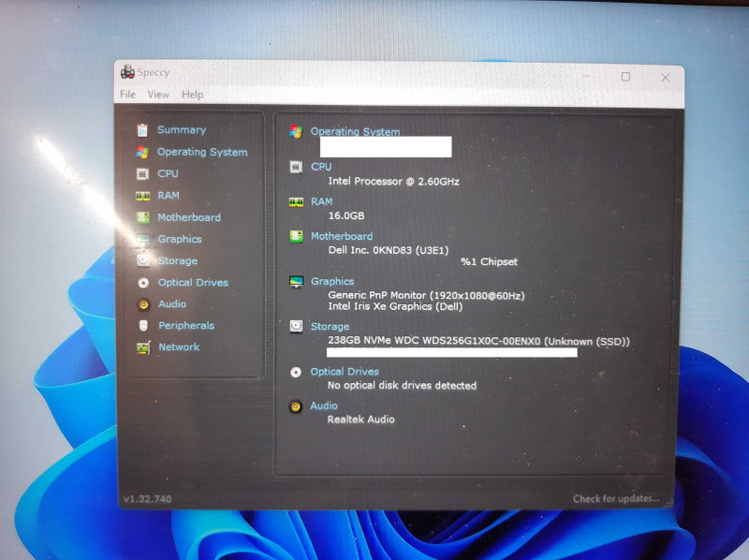Click the Motherboard icon in summary pane

pos(296,236)
